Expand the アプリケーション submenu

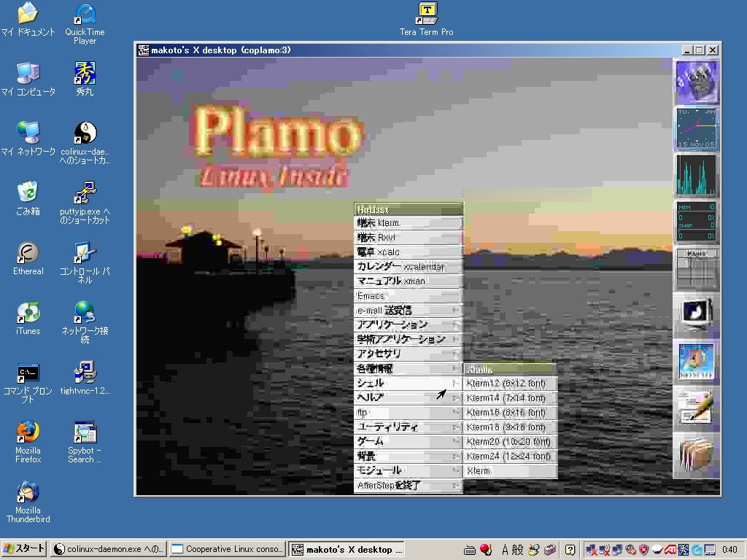(409, 324)
